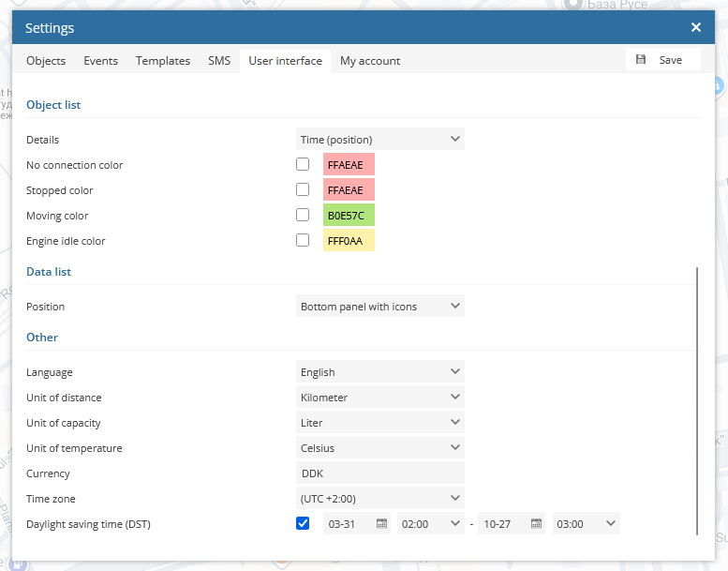
Task: Expand the Language dropdown
Action: tap(379, 372)
